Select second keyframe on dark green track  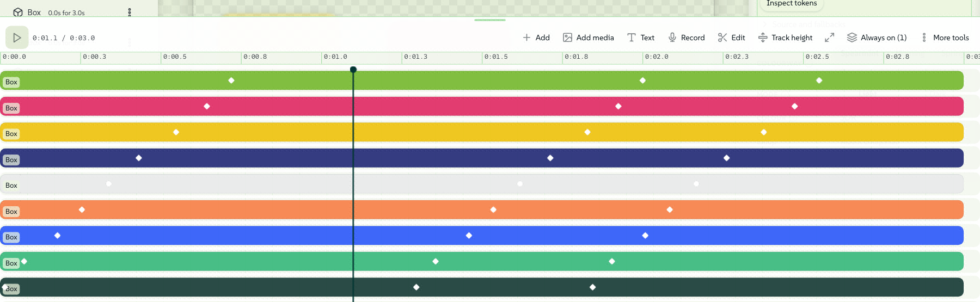[416, 287]
